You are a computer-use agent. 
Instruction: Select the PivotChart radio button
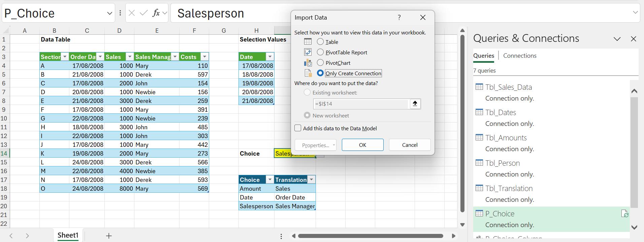(x=320, y=62)
